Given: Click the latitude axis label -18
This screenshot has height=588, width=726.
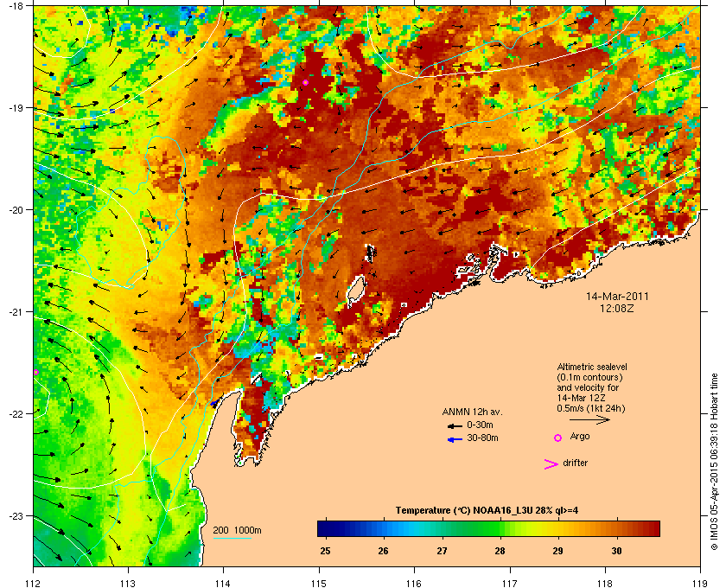Looking at the screenshot, I should tap(16, 5).
